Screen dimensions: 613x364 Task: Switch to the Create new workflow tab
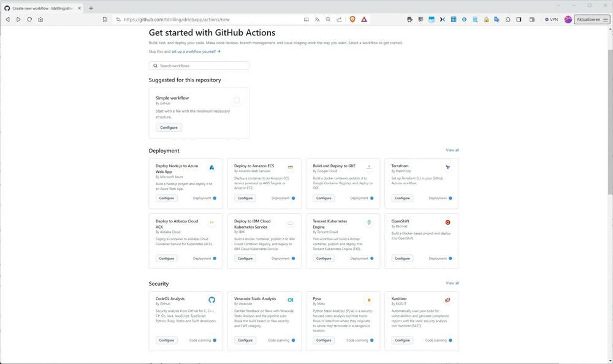[40, 7]
